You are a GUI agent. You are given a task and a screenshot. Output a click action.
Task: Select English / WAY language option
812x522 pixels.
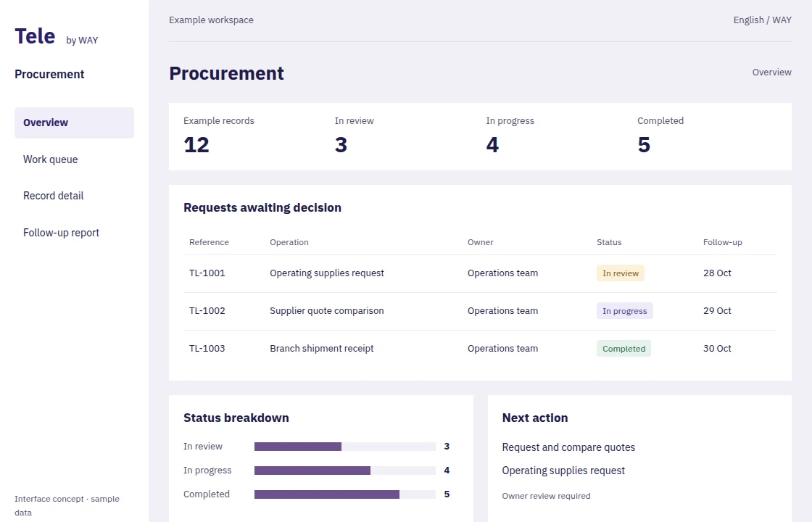(x=762, y=20)
